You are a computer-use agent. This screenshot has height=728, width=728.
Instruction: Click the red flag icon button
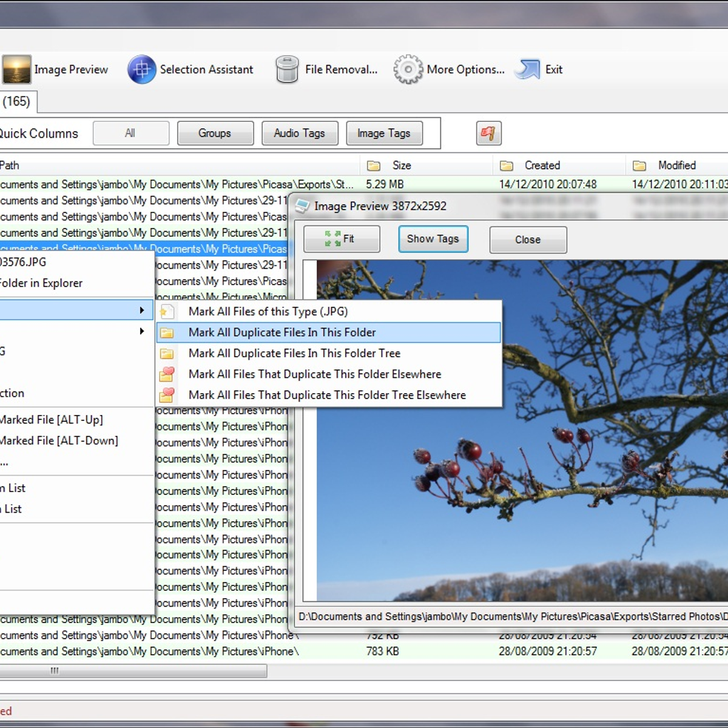point(488,133)
